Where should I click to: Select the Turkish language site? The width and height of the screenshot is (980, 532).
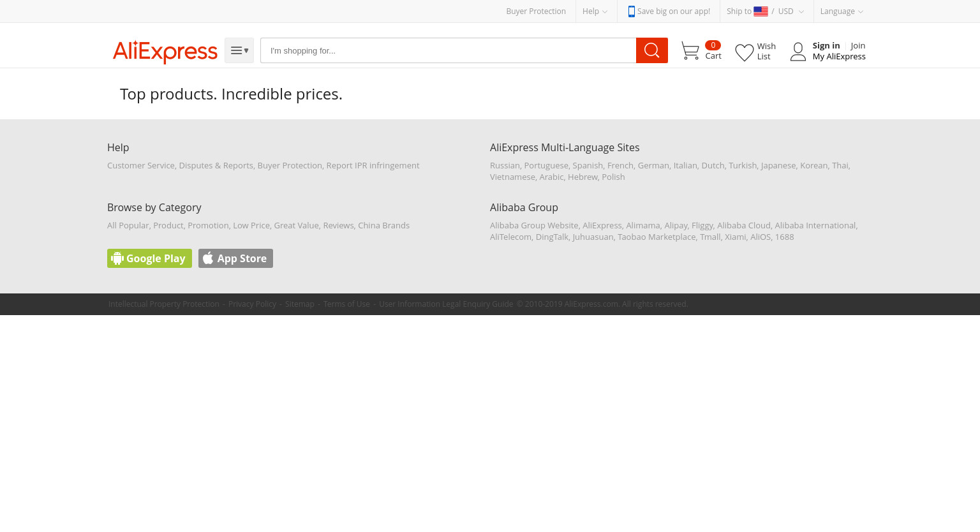click(x=743, y=165)
